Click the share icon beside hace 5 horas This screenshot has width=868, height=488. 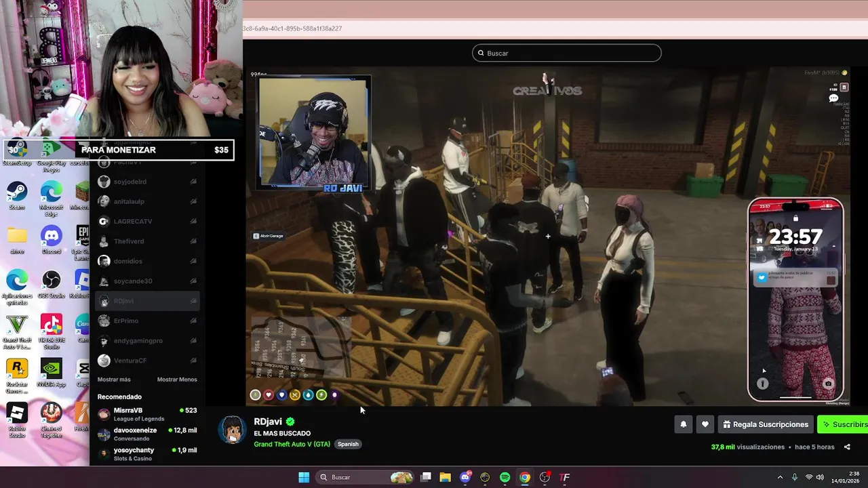coord(847,447)
